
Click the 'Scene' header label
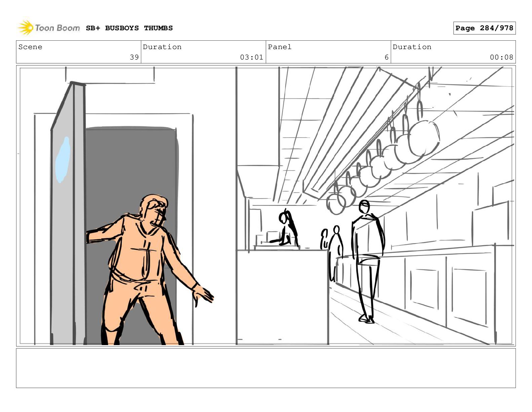tap(30, 47)
